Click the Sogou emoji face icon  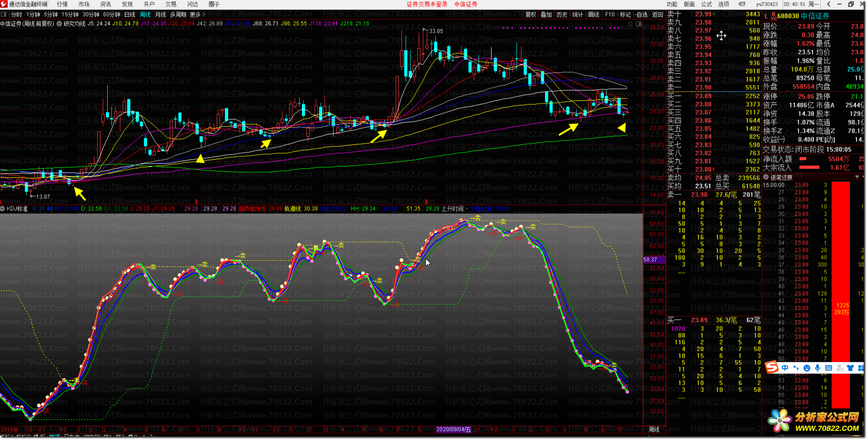pos(807,368)
